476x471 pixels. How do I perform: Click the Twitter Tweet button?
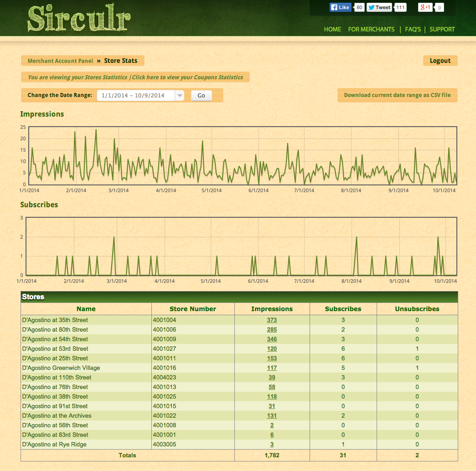pos(379,7)
